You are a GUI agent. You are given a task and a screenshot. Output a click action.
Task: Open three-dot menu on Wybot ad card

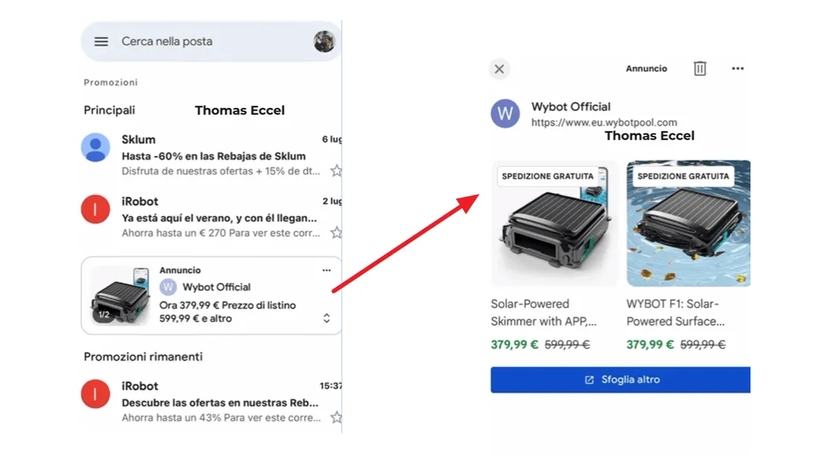[x=326, y=270]
